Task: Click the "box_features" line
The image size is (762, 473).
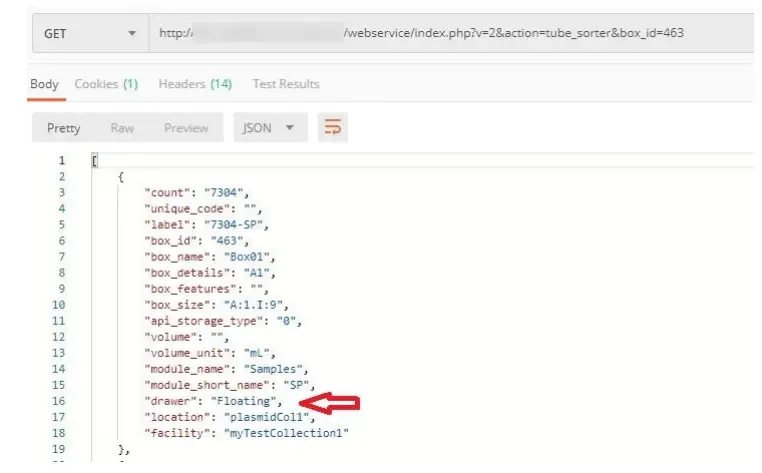Action: click(207, 289)
